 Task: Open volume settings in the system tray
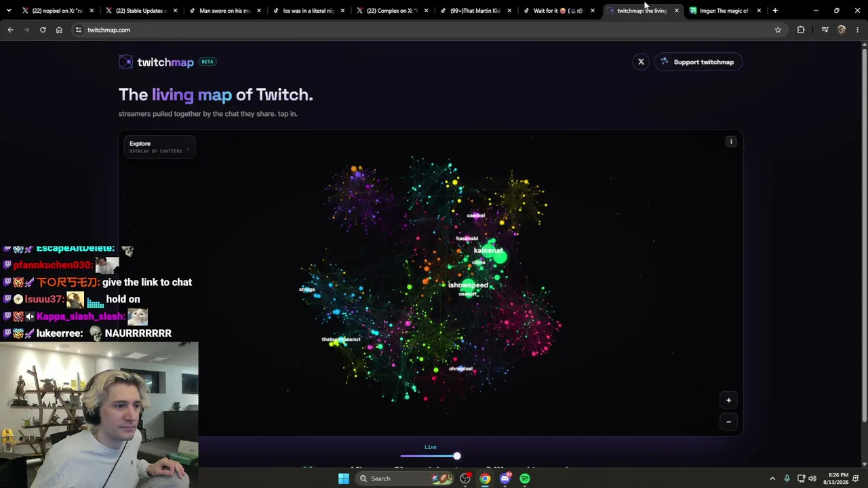812,479
